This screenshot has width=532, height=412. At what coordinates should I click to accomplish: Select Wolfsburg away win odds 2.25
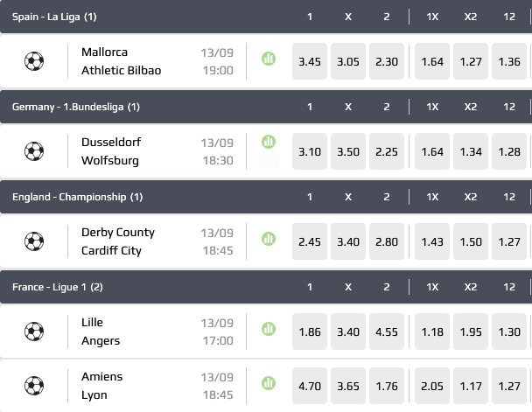coord(387,151)
